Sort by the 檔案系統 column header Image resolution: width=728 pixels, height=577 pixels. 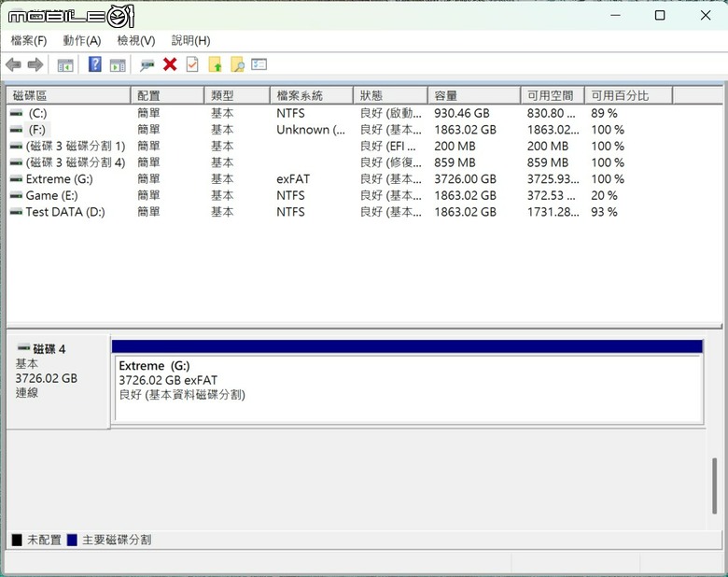pos(312,96)
